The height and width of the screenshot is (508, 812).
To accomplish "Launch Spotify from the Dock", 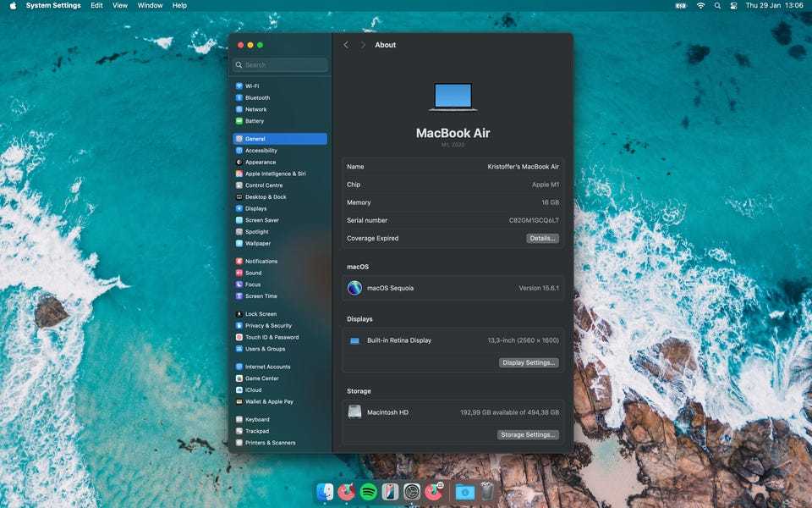I will pyautogui.click(x=368, y=492).
